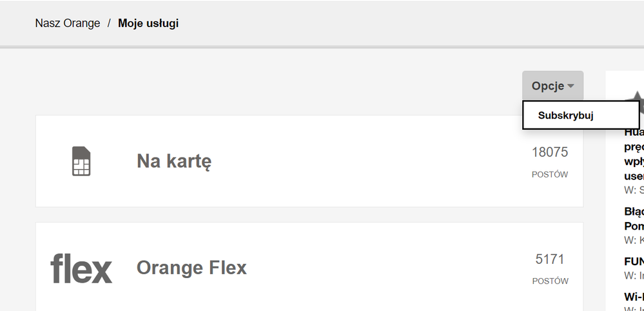
Task: Open the Orange Flex board
Action: 191,268
